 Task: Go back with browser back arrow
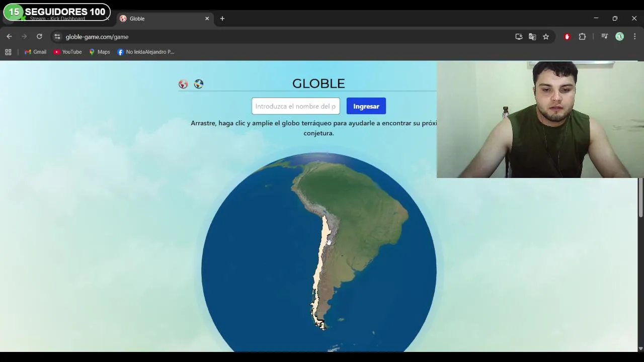coord(9,37)
